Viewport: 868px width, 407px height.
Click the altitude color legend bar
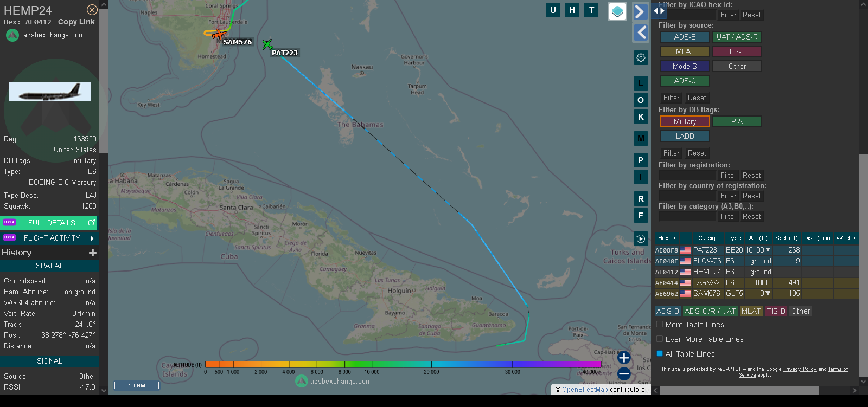pyautogui.click(x=403, y=364)
